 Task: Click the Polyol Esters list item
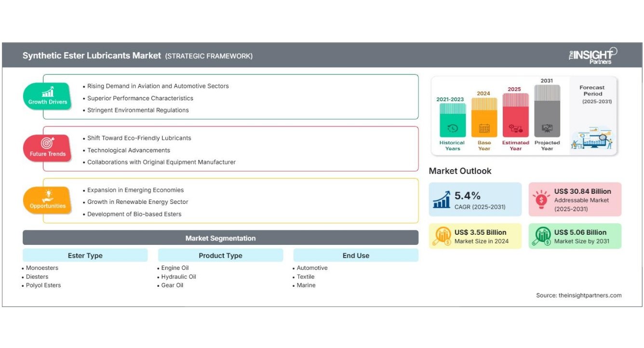(43, 285)
